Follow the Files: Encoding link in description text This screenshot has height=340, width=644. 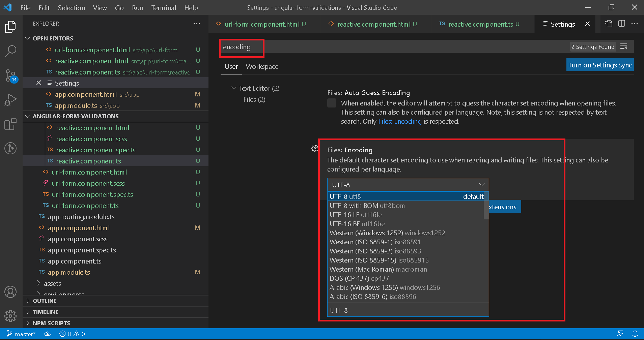click(x=400, y=121)
